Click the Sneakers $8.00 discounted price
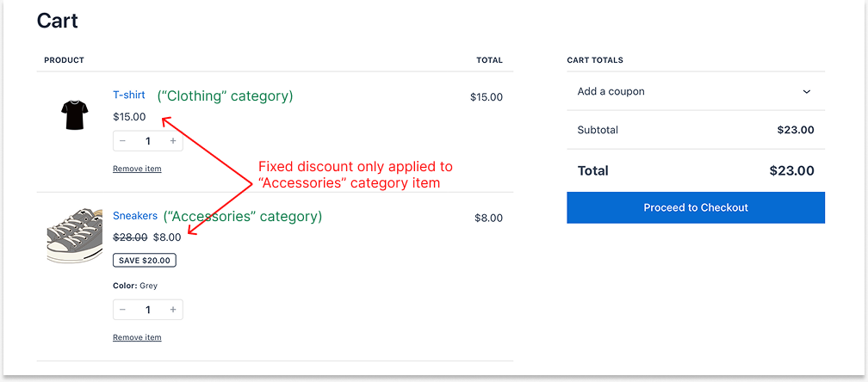Image resolution: width=868 pixels, height=382 pixels. point(167,237)
